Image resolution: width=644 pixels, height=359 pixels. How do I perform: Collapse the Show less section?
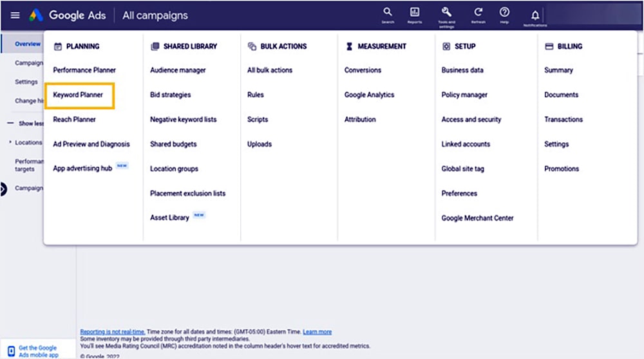tap(26, 123)
